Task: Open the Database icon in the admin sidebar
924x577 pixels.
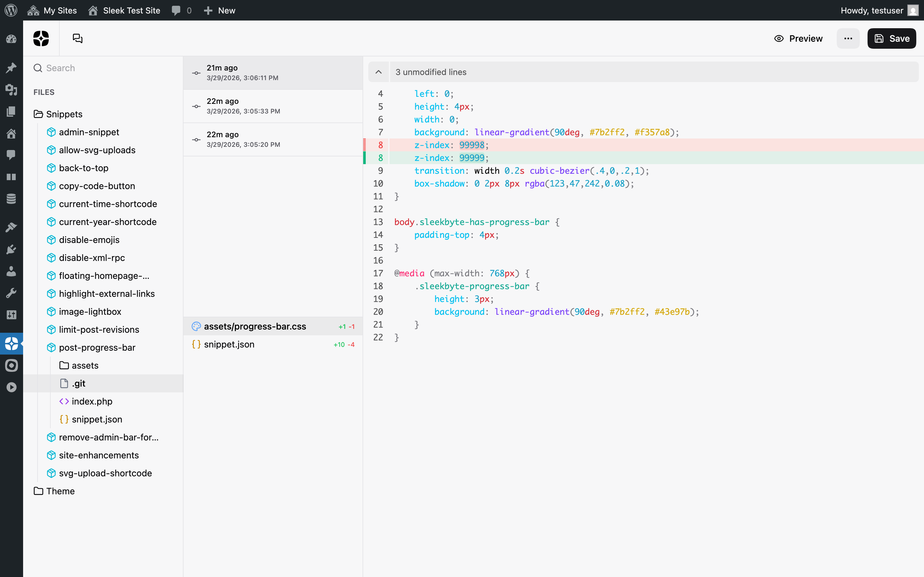Action: tap(12, 198)
